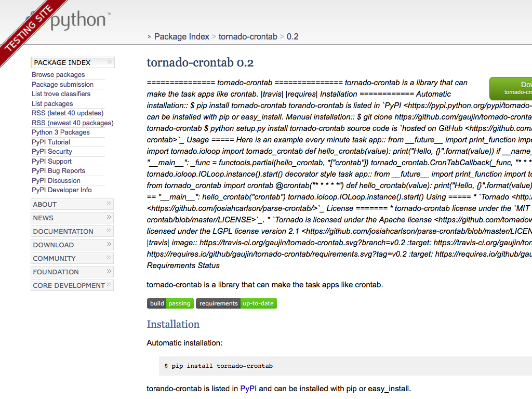This screenshot has width=532, height=399.
Task: Expand the News section chevron
Action: (109, 218)
